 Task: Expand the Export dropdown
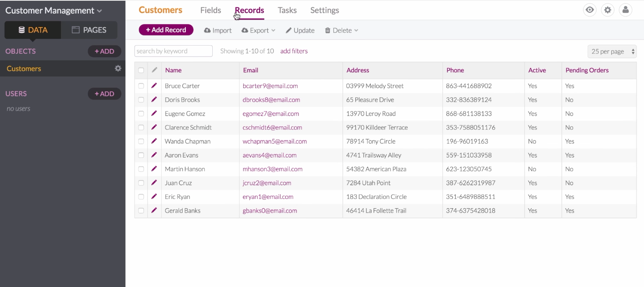pos(259,31)
